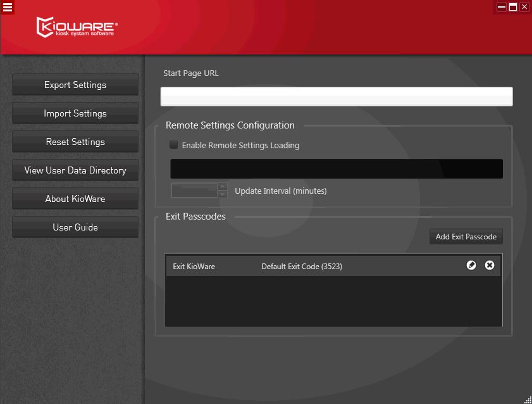Open View User Data Directory
This screenshot has width=532, height=404.
tap(75, 170)
